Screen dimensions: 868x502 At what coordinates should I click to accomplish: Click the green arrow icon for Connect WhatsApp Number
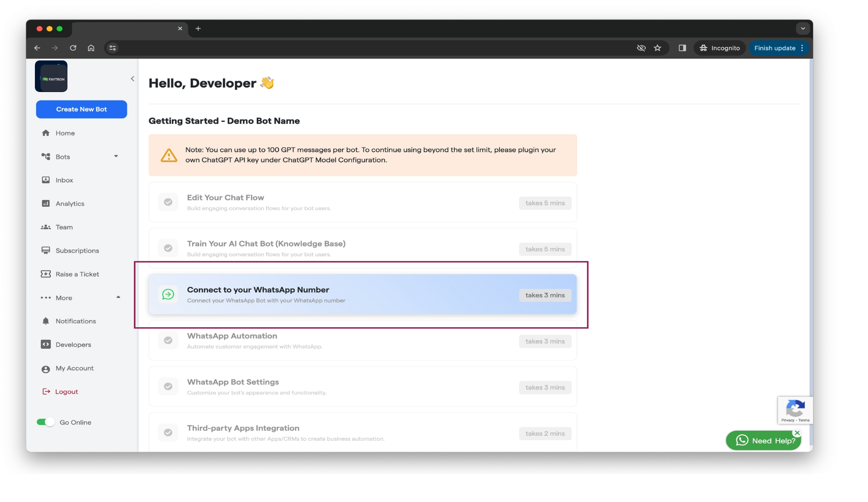click(x=168, y=294)
